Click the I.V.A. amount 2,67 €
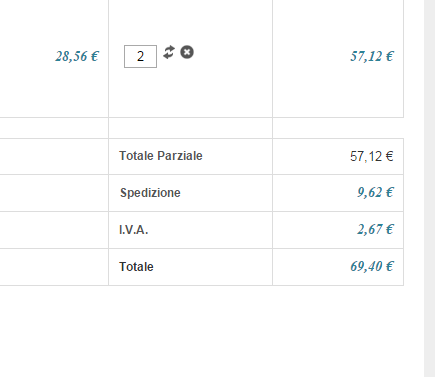435x377 pixels. click(375, 229)
